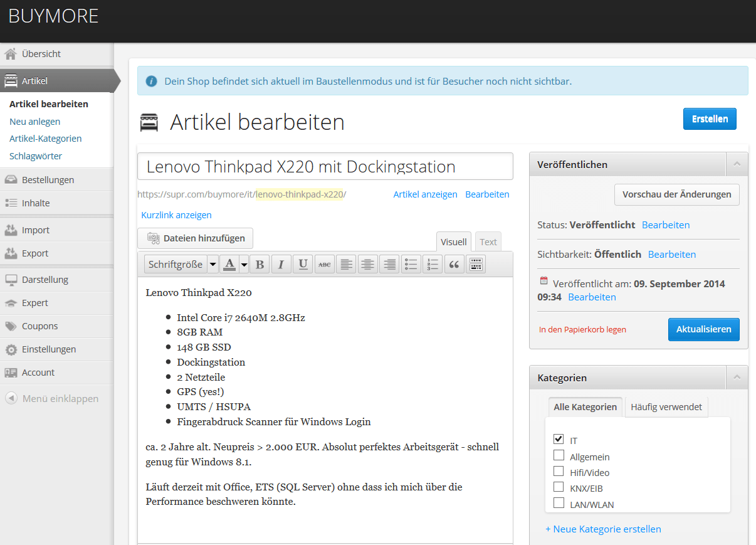Open Artikel-Kategorien submenu item
756x545 pixels.
point(46,139)
